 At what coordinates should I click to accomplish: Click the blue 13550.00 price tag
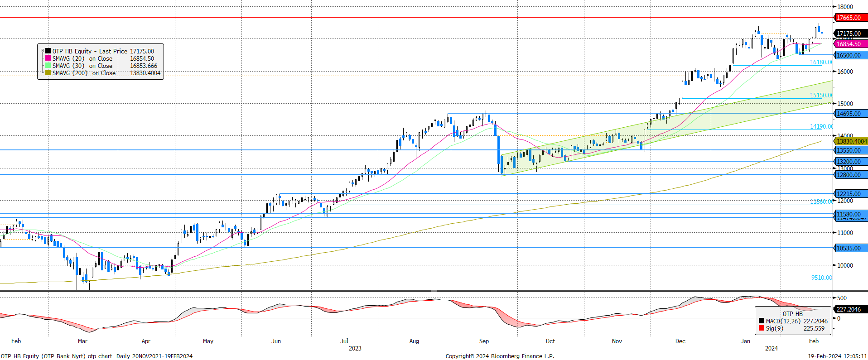tap(851, 150)
